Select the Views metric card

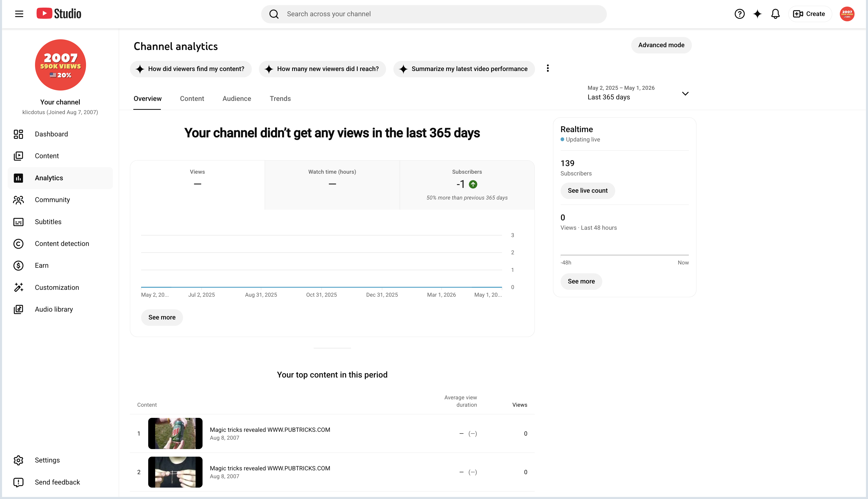197,185
